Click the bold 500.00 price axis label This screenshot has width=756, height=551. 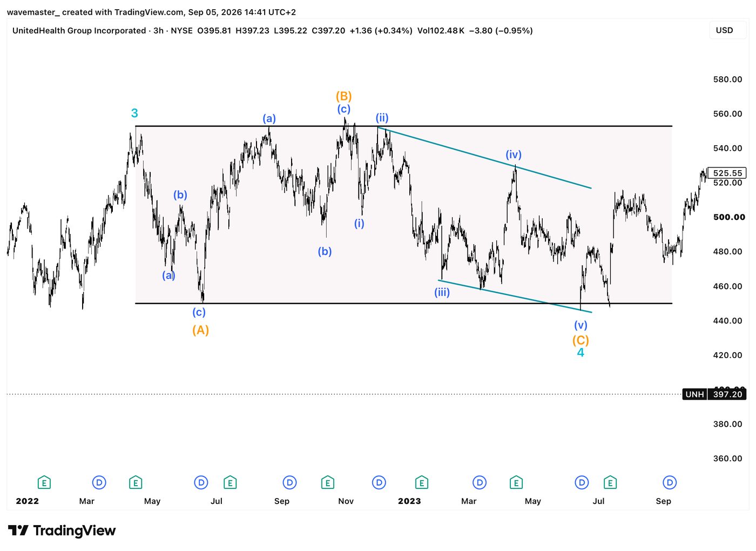coord(729,217)
